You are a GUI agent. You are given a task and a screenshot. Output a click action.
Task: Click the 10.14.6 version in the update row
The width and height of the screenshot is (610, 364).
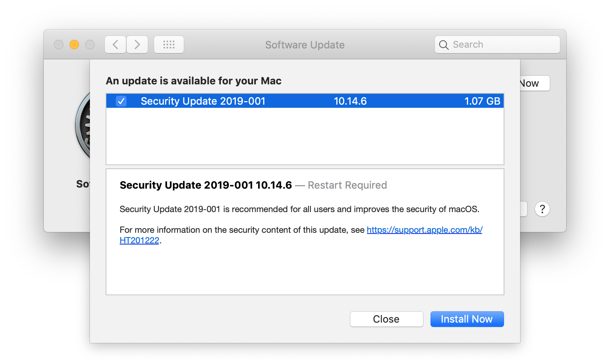click(x=350, y=101)
